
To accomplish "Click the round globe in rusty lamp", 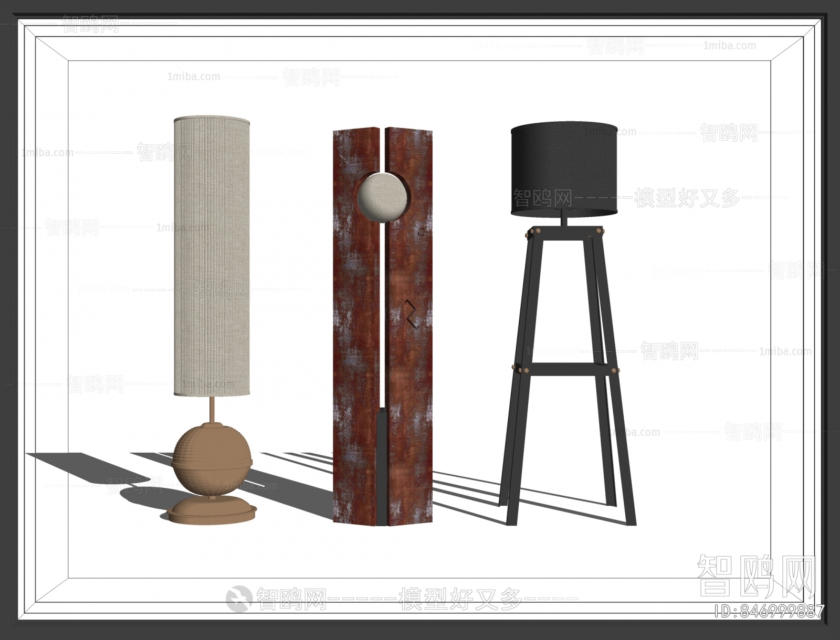I will [x=382, y=198].
